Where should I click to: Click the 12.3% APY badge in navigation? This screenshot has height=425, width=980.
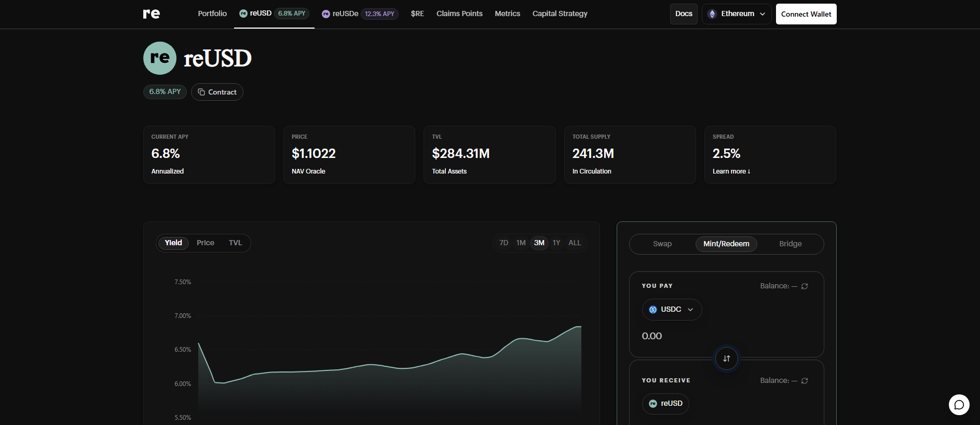(379, 14)
